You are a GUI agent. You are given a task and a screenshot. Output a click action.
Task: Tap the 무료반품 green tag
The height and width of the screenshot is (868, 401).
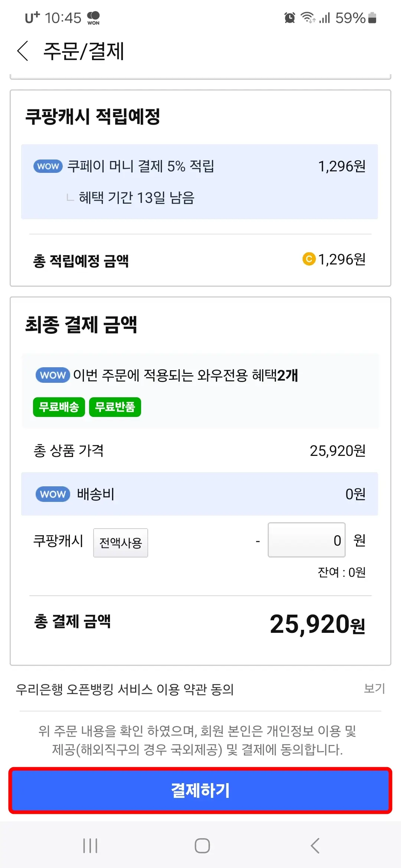click(115, 407)
